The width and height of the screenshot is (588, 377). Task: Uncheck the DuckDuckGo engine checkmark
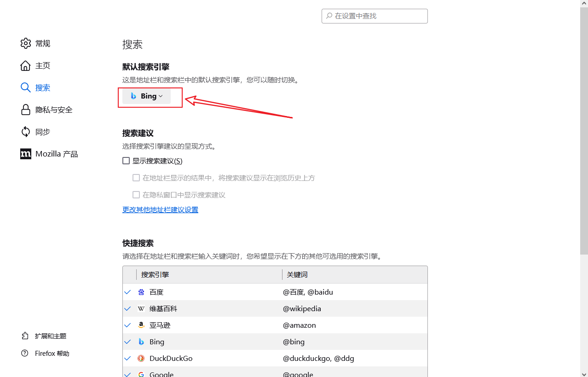128,358
